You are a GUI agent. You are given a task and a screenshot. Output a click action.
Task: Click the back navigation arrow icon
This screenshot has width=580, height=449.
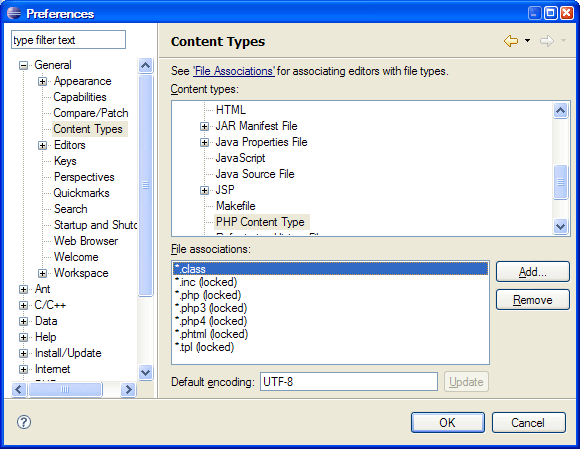(511, 41)
